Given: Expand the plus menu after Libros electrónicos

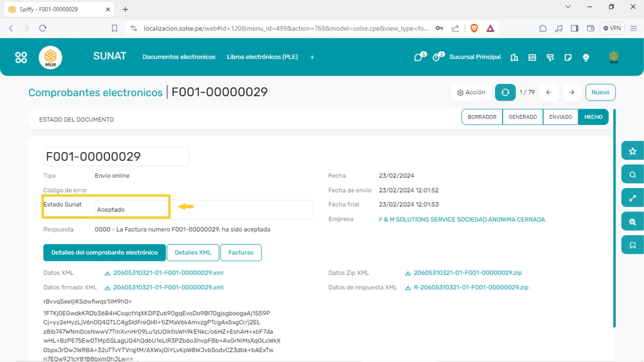Looking at the screenshot, I should (x=312, y=58).
